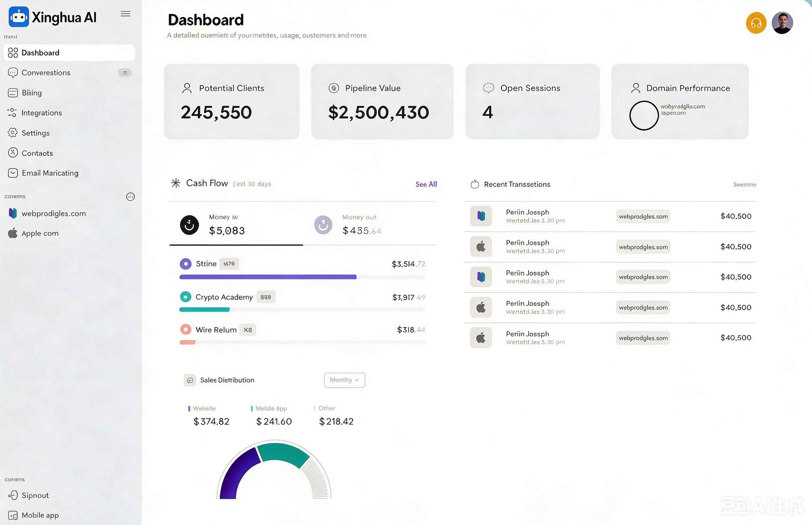Click See All in Cash Flow
The image size is (812, 525).
426,184
